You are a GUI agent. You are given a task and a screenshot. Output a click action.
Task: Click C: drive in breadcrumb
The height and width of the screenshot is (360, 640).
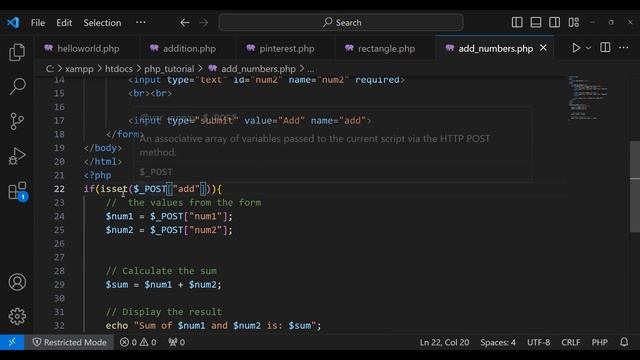(49, 69)
